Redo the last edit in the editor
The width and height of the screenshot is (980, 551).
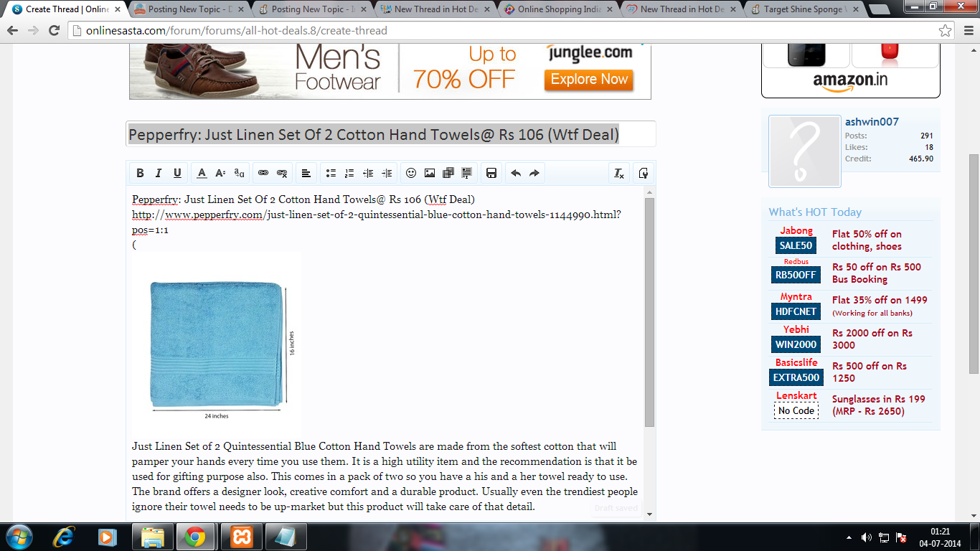[534, 173]
